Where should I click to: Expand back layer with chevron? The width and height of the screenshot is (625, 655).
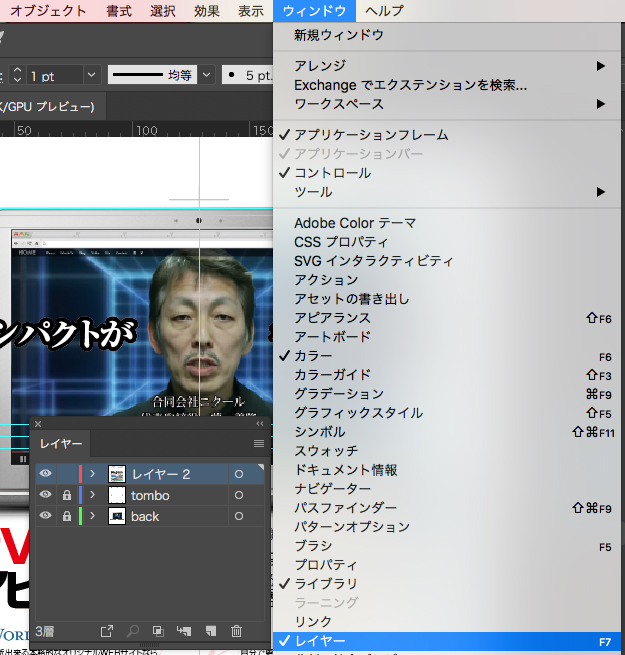tap(93, 516)
